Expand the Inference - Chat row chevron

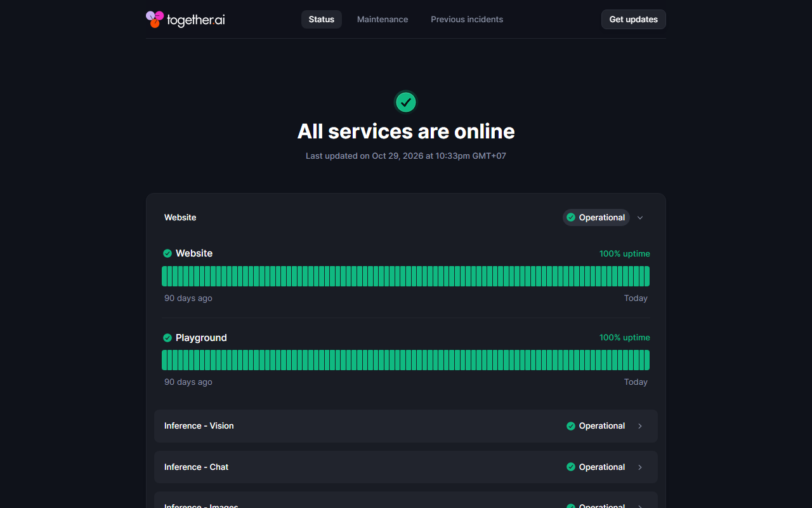640,467
